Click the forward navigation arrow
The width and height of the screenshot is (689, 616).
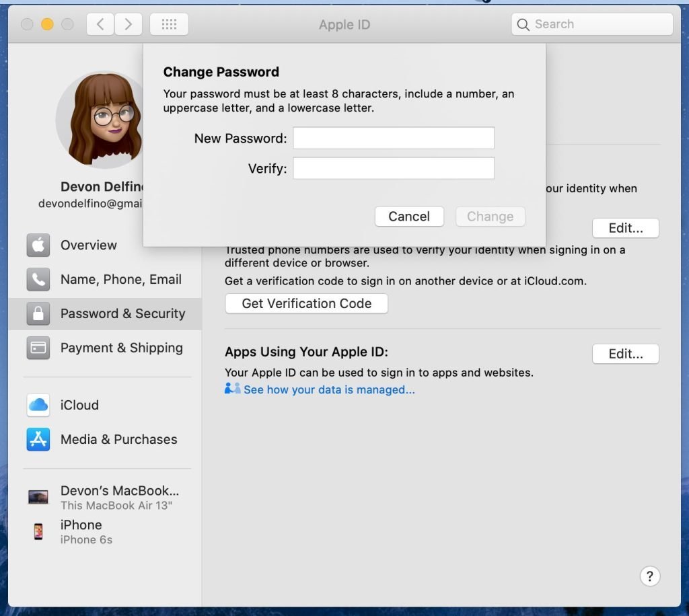(x=129, y=24)
